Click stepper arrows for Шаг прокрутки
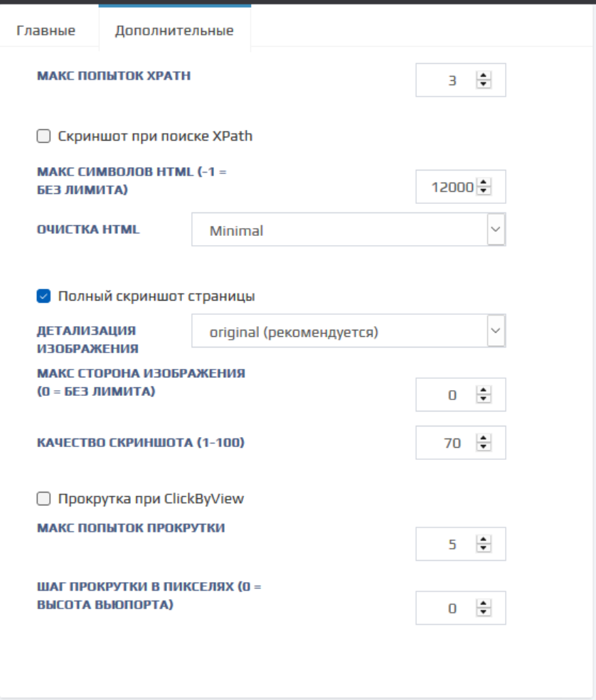596x700 pixels. 484,608
